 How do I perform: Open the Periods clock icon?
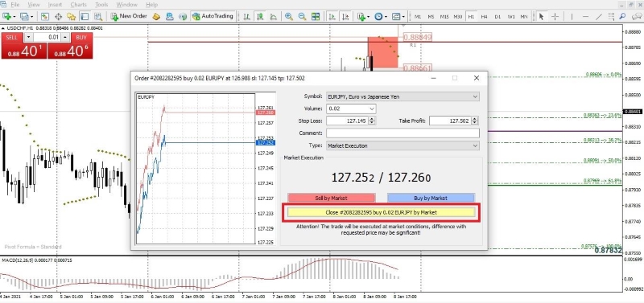pos(378,16)
